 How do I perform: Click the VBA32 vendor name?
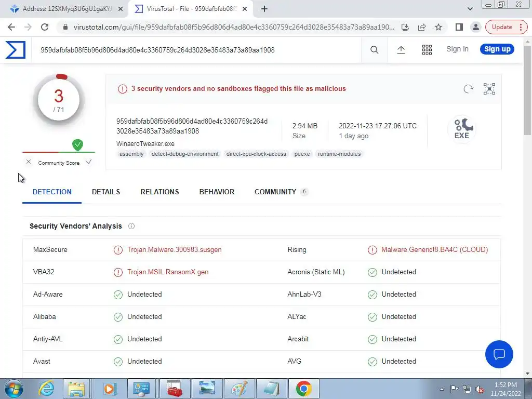coord(44,272)
